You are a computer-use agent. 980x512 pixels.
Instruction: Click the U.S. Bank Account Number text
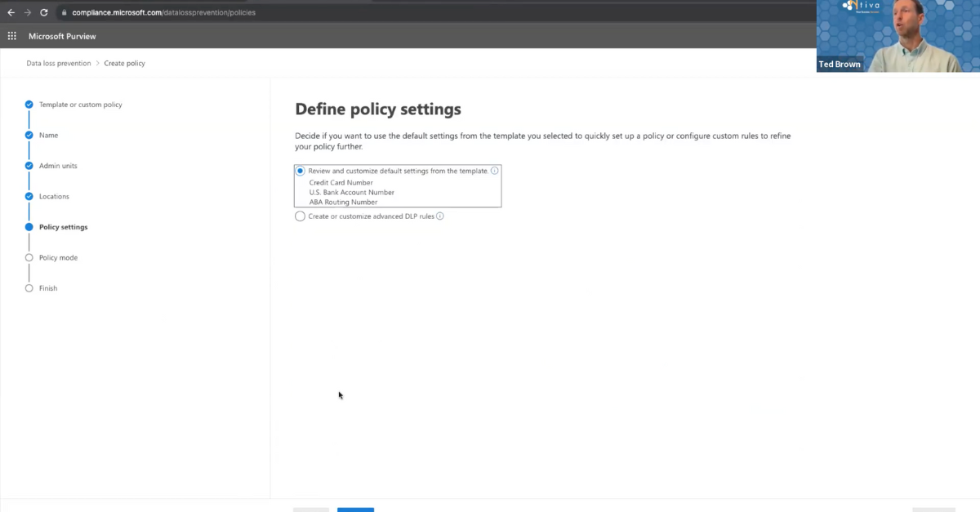tap(352, 193)
